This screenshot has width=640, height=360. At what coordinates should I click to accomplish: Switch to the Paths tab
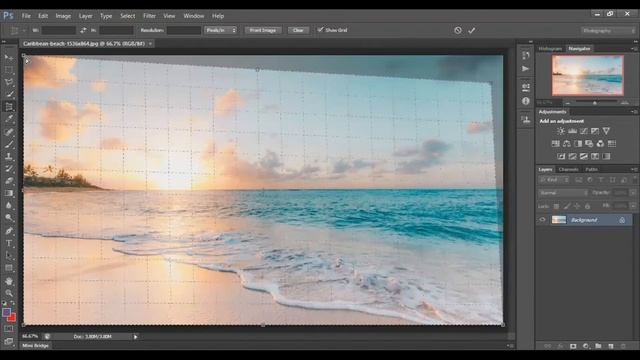[x=591, y=169]
